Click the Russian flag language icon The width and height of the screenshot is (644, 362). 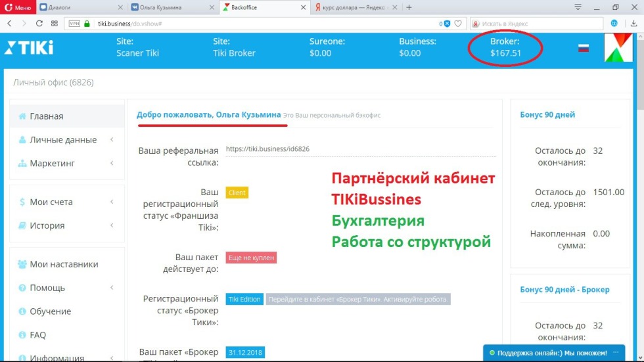point(583,48)
